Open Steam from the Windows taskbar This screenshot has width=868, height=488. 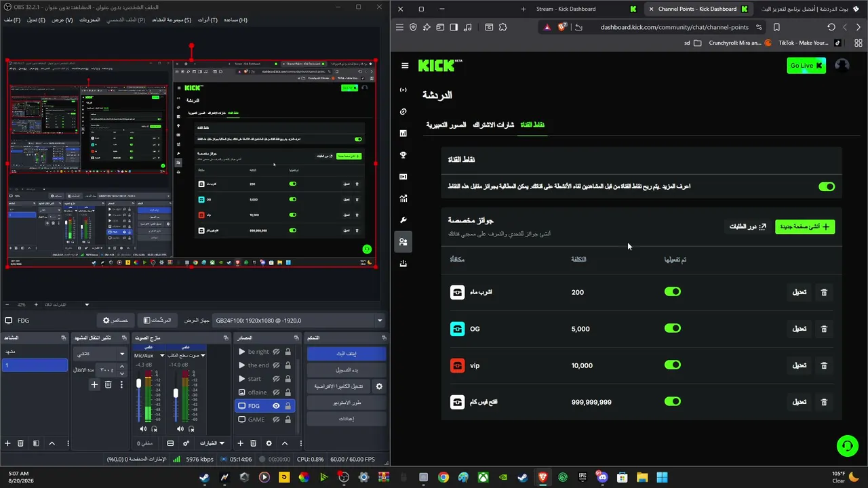coord(203,478)
